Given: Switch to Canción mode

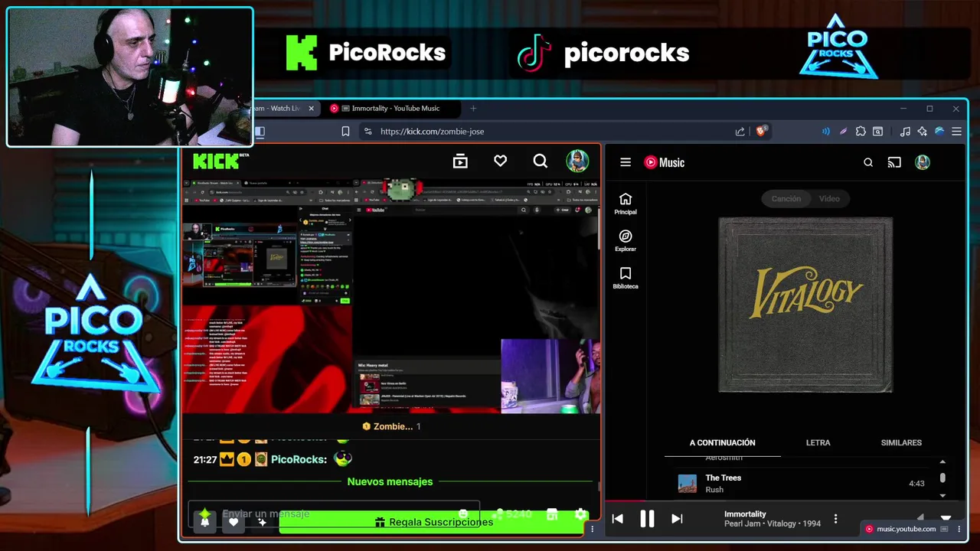Looking at the screenshot, I should pos(786,199).
